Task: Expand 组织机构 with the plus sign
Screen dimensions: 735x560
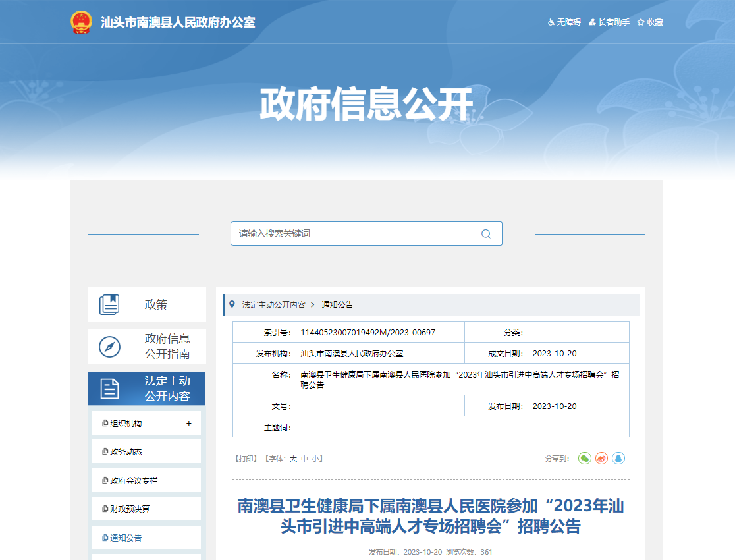Action: pos(189,424)
